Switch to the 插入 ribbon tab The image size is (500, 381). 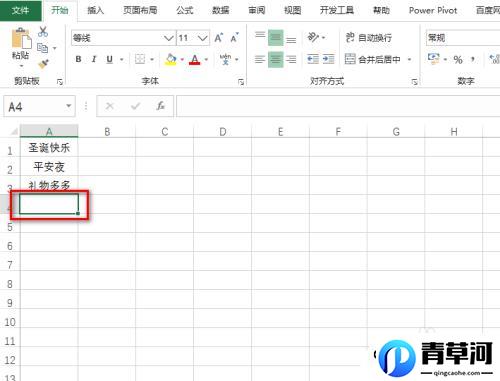click(x=95, y=10)
